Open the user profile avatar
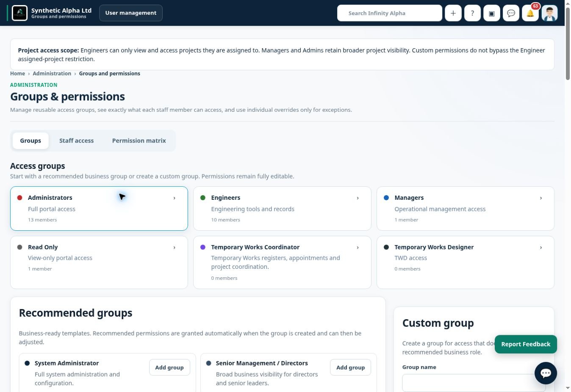This screenshot has width=571, height=392. pos(549,13)
